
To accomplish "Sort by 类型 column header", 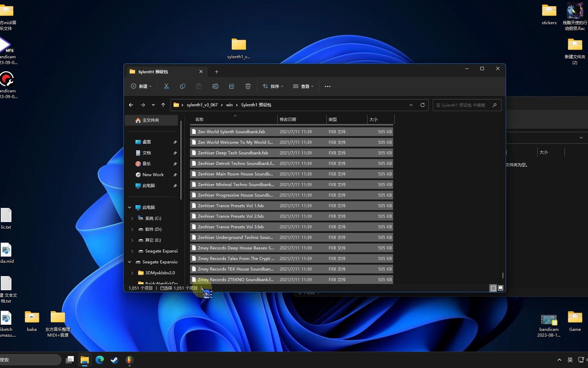I will coord(347,120).
